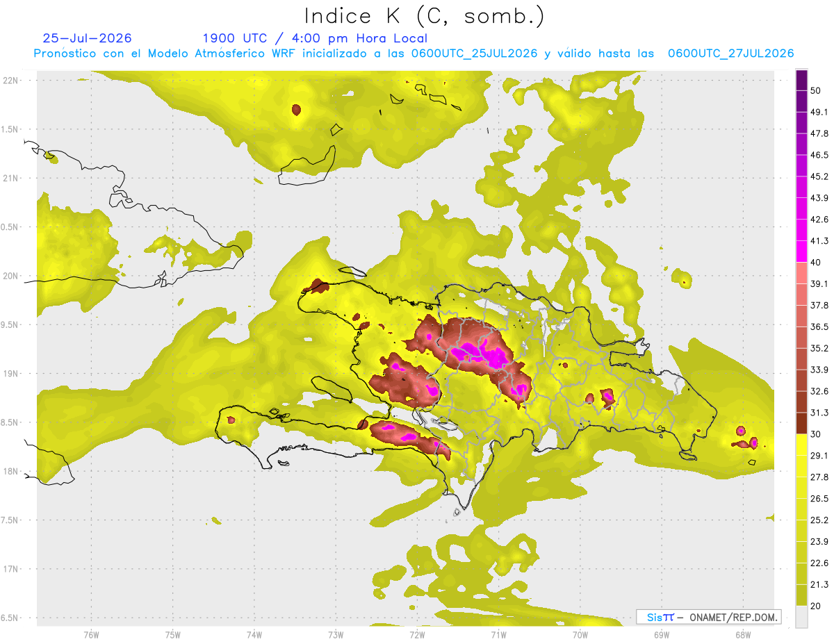Screen dimensions: 834x644
Task: Click the 21N latitude label
Action: (11, 178)
